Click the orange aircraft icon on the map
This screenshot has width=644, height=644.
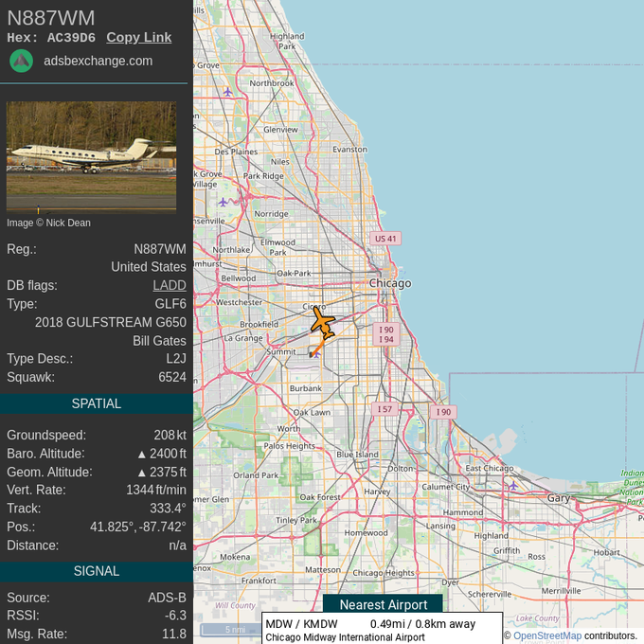pyautogui.click(x=322, y=323)
